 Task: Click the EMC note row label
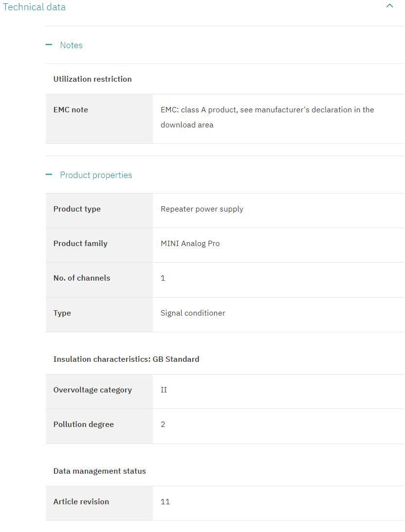click(71, 110)
